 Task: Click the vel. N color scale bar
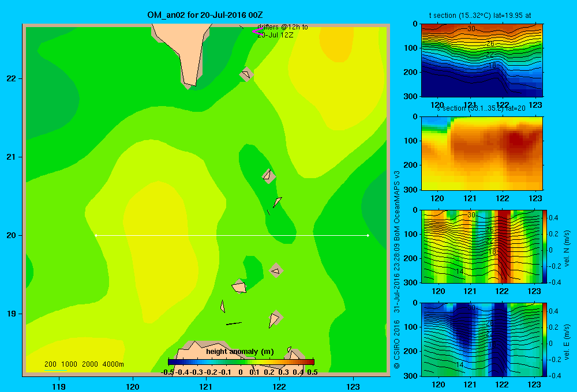click(x=545, y=246)
